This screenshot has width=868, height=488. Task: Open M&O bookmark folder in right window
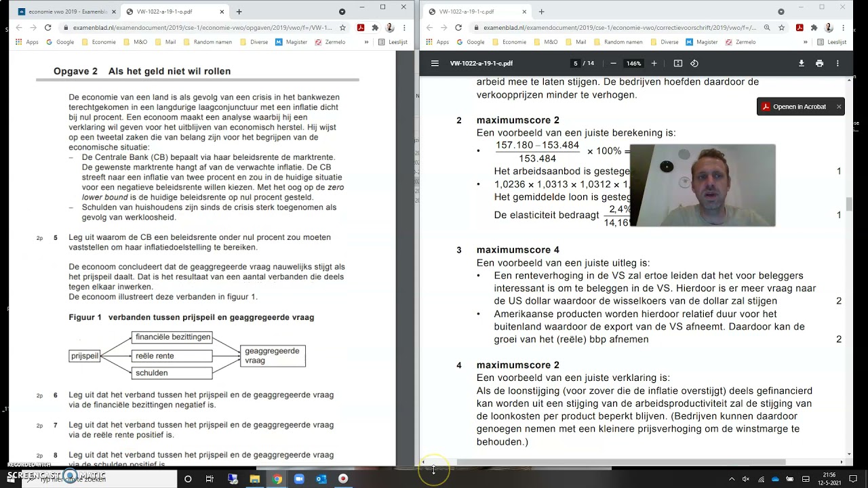[545, 42]
